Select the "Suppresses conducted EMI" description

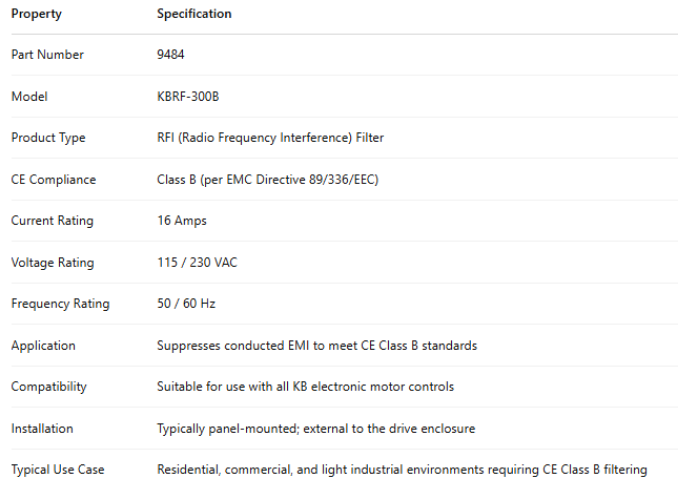click(317, 346)
